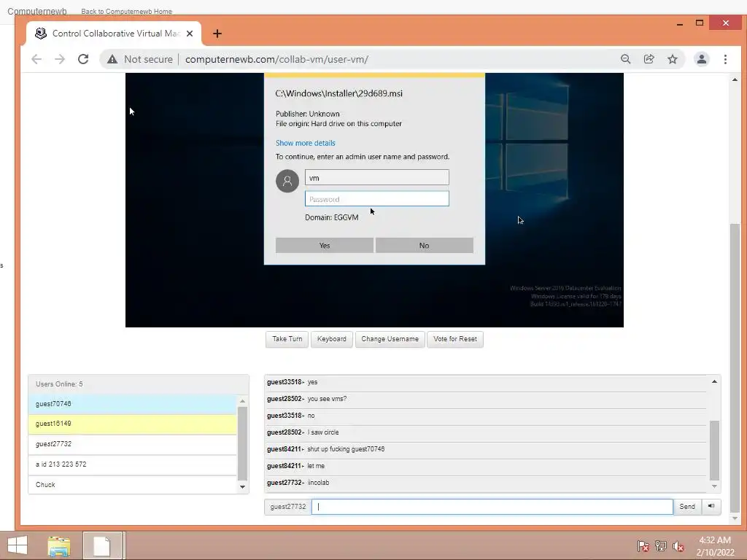Open a new tab with plus button
Screen dimensions: 747x560
tap(217, 34)
